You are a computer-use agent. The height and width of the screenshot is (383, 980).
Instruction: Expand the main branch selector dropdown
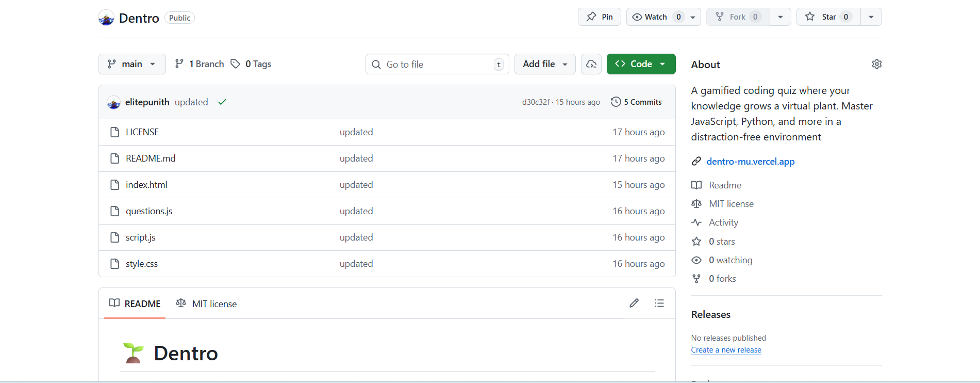click(x=132, y=64)
